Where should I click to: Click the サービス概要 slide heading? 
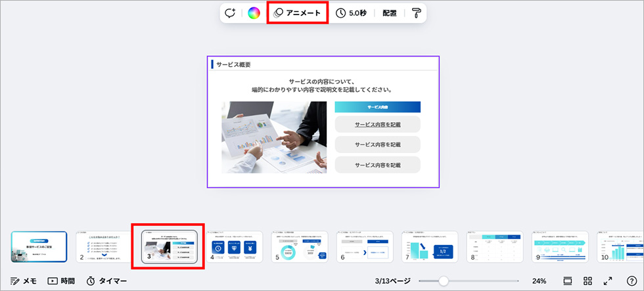tap(233, 64)
